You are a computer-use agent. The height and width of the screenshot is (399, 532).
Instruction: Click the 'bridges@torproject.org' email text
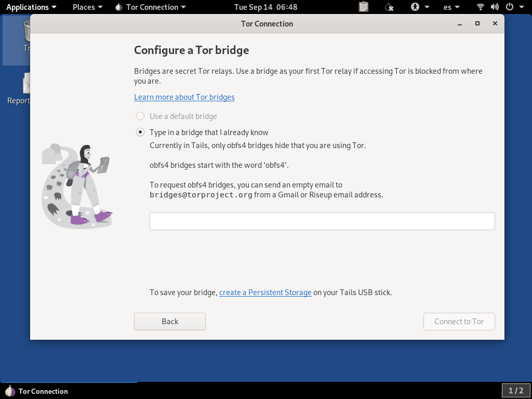[201, 195]
